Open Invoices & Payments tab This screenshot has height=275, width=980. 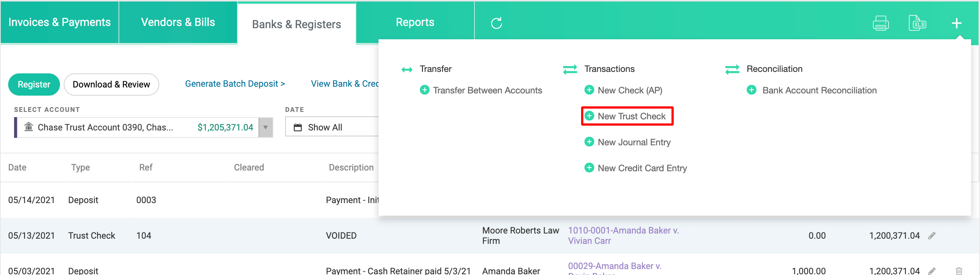[59, 22]
